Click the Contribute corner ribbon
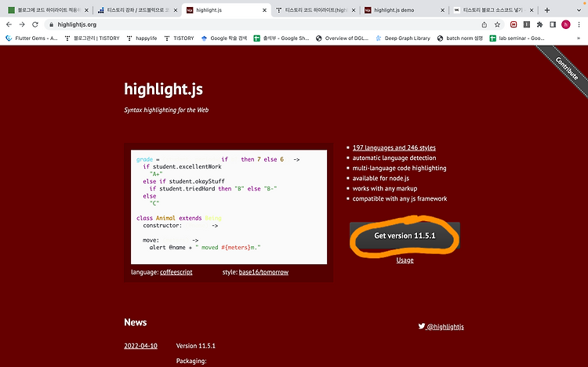Screen dimensions: 588x367 (567, 68)
